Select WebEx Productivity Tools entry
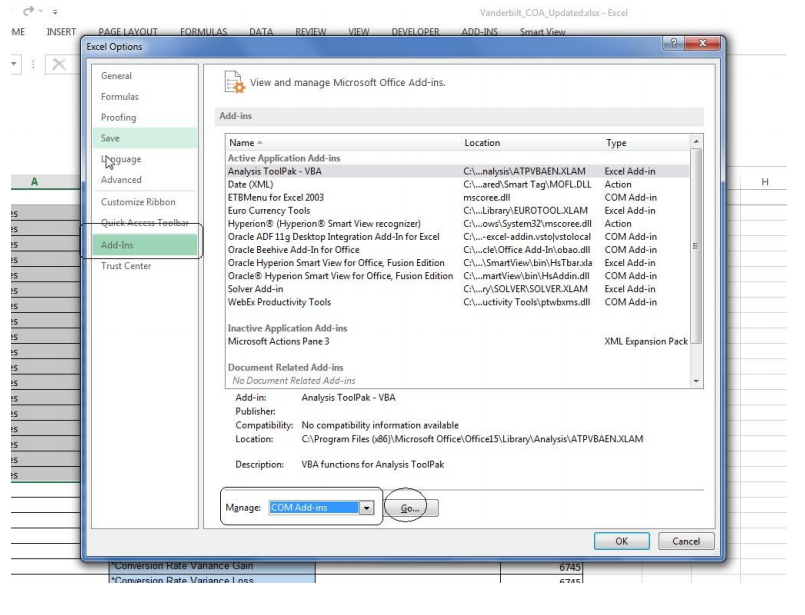 click(279, 302)
